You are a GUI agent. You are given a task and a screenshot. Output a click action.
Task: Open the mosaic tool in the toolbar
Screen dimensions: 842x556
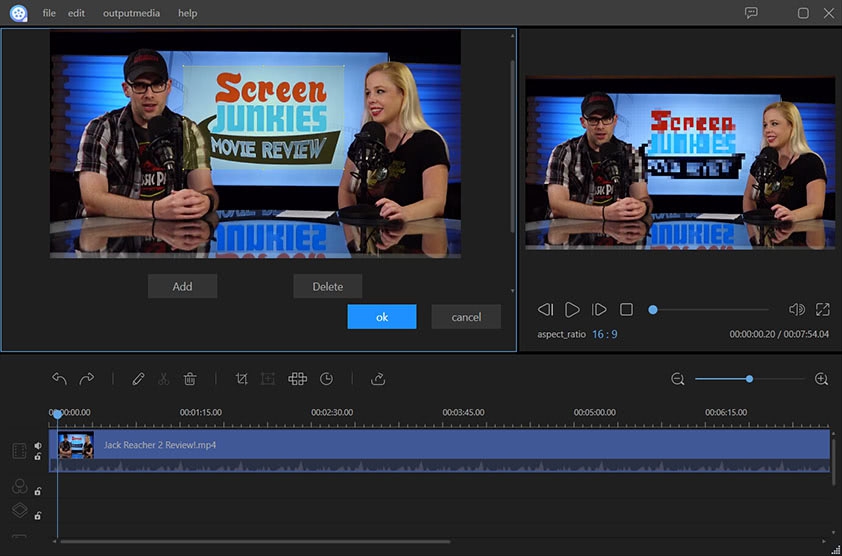tap(297, 379)
